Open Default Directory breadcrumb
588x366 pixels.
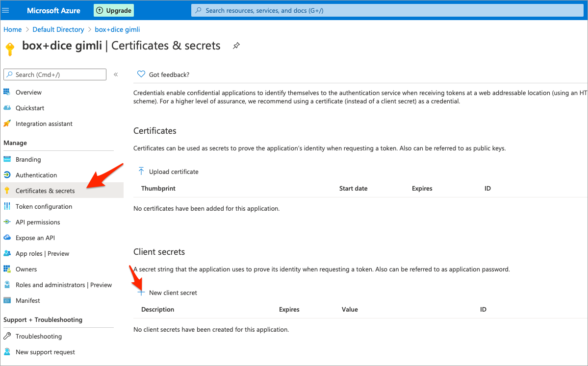pyautogui.click(x=58, y=29)
